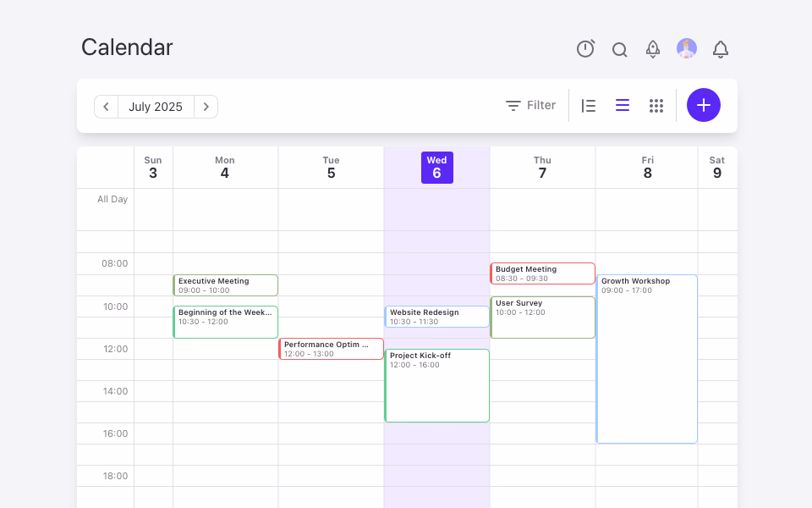Add a new event with plus button
The image size is (812, 508).
pos(703,105)
